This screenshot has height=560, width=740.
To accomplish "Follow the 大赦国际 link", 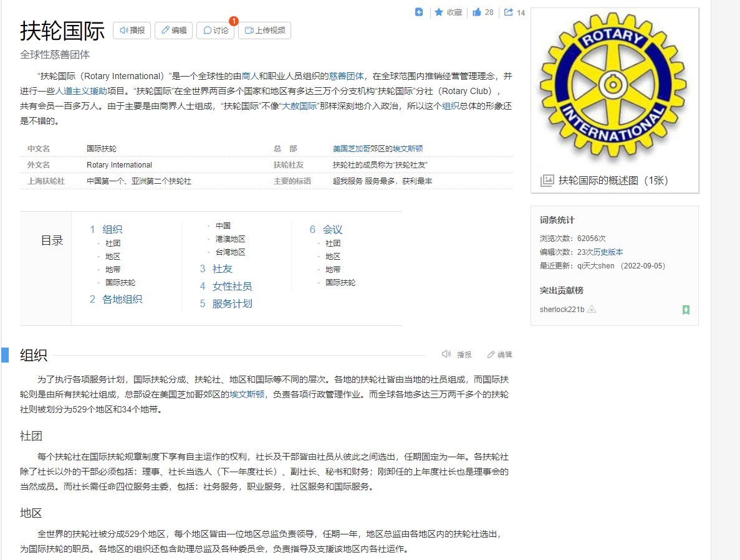I will [299, 106].
